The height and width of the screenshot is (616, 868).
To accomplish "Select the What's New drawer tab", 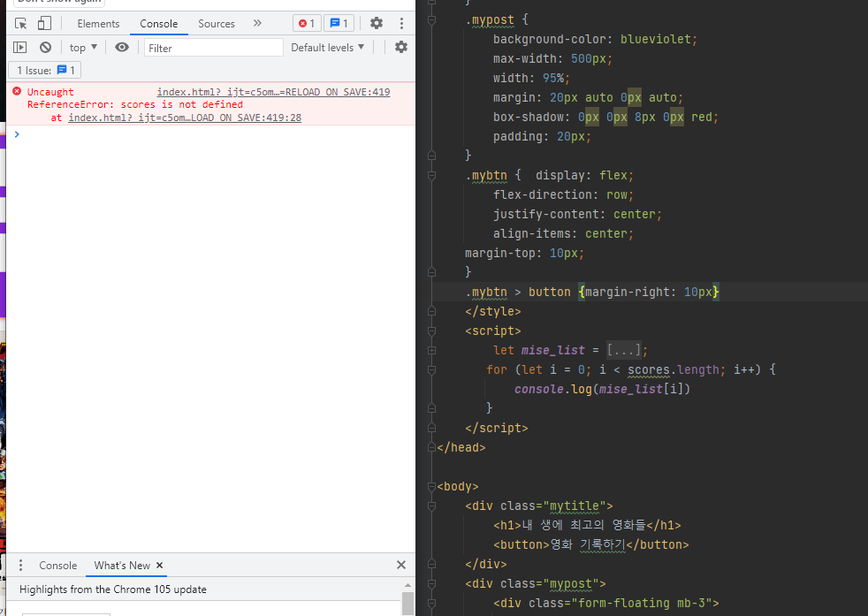I will (x=122, y=566).
